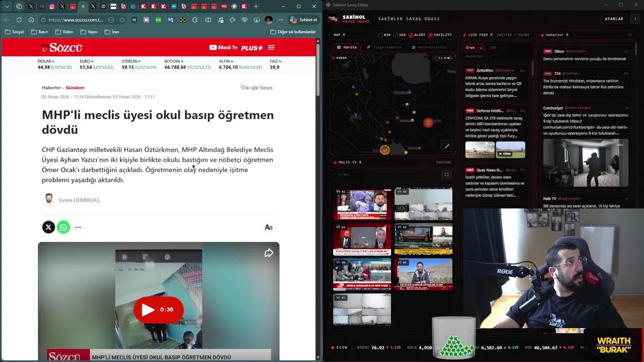Share the article on WhatsApp
The image size is (644, 362).
(63, 227)
